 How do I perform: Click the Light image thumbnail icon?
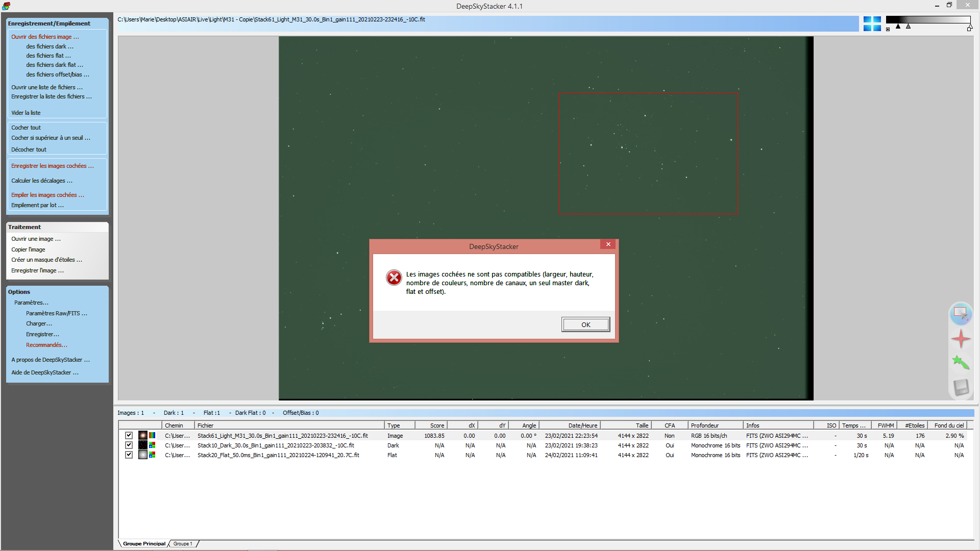tap(143, 436)
